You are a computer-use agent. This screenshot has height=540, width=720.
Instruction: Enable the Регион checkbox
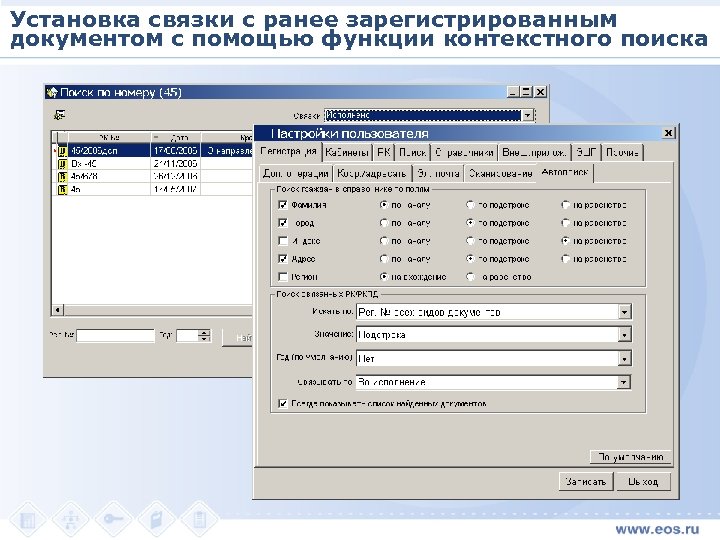(283, 277)
